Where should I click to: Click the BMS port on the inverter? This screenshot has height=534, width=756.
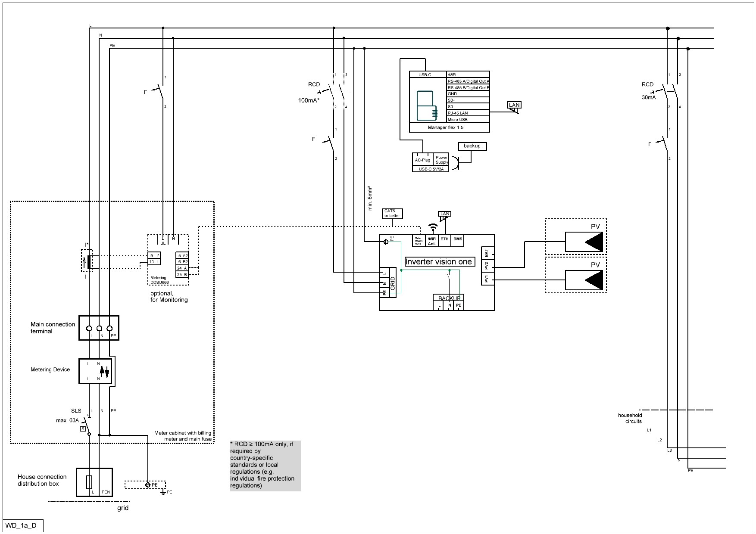(x=457, y=240)
